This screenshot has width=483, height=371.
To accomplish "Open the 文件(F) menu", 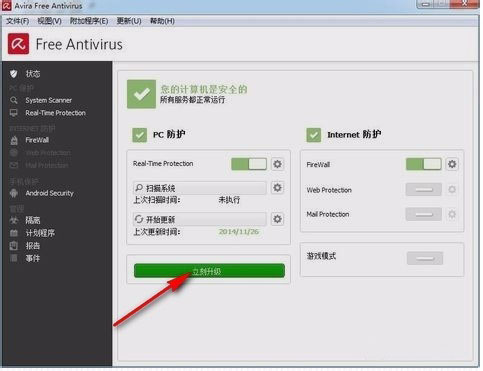I will pyautogui.click(x=18, y=21).
